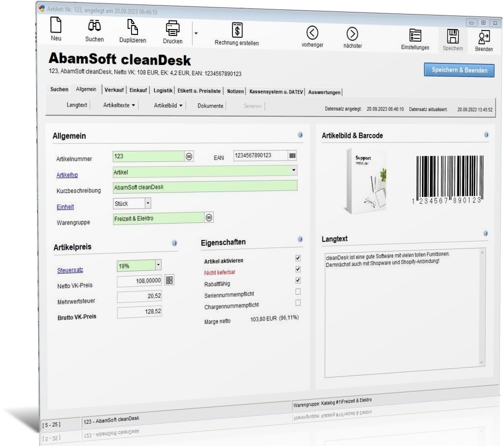
Task: Go to the vorheriger record arrow
Action: point(312,32)
